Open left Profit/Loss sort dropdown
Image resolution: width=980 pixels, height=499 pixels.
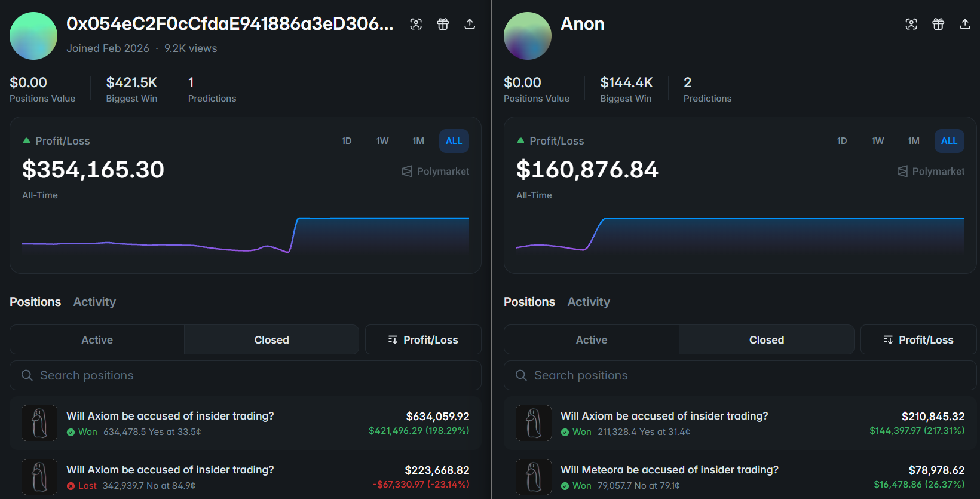(423, 339)
